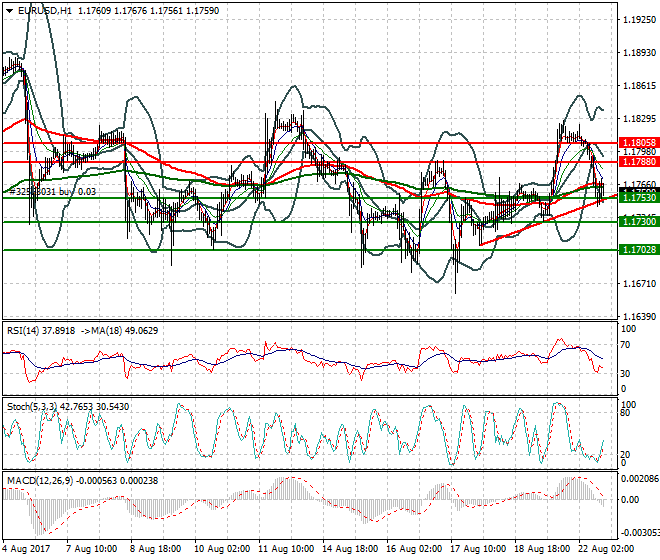Click the 1.18930 price axis label
Viewport: 660px width, 560px height.
coord(639,53)
